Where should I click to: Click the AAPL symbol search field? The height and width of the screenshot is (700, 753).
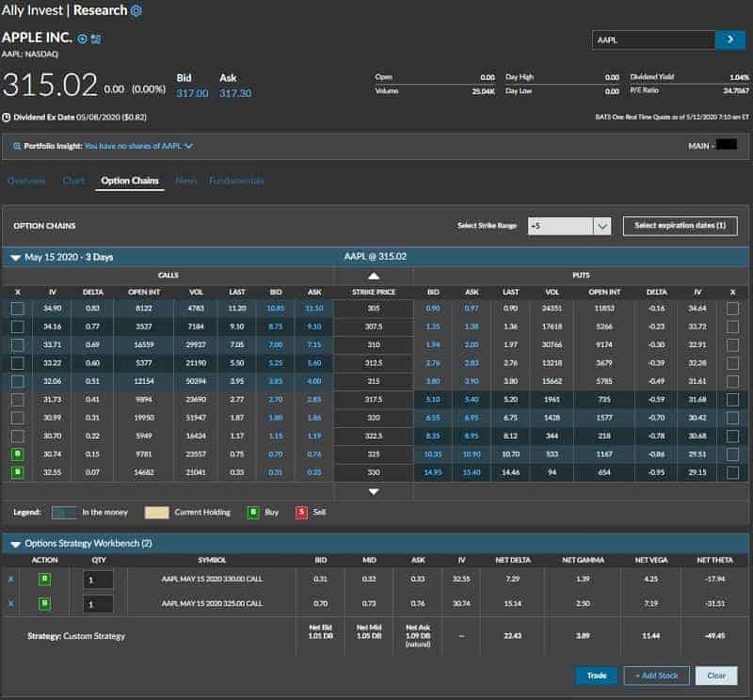coord(652,40)
